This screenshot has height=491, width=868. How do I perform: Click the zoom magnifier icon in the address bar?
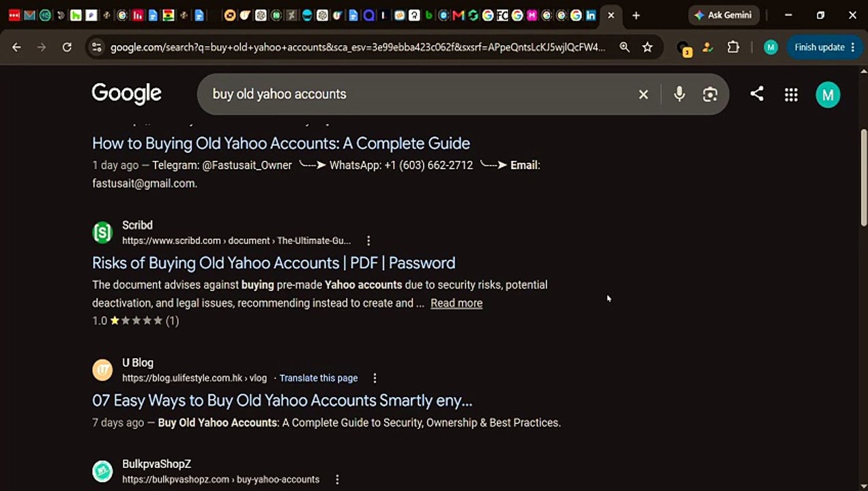624,47
